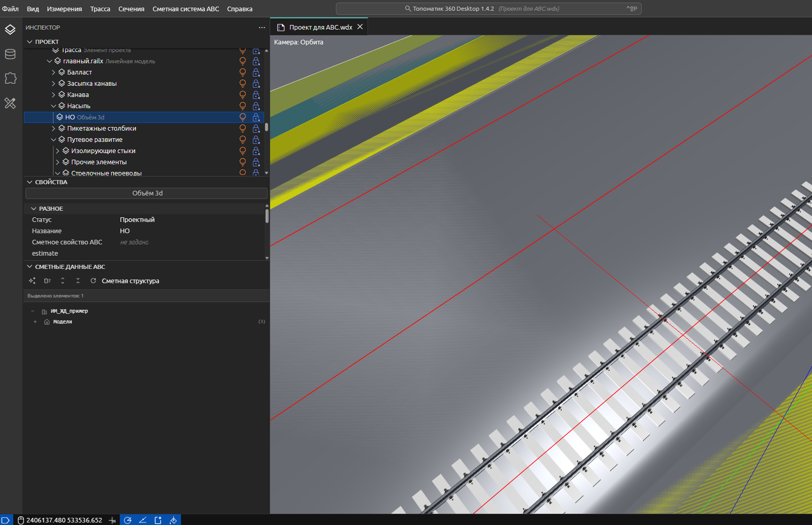Click the project tree vertical scrollbar thumb
Screen dimensions: 812x525
pos(267,127)
